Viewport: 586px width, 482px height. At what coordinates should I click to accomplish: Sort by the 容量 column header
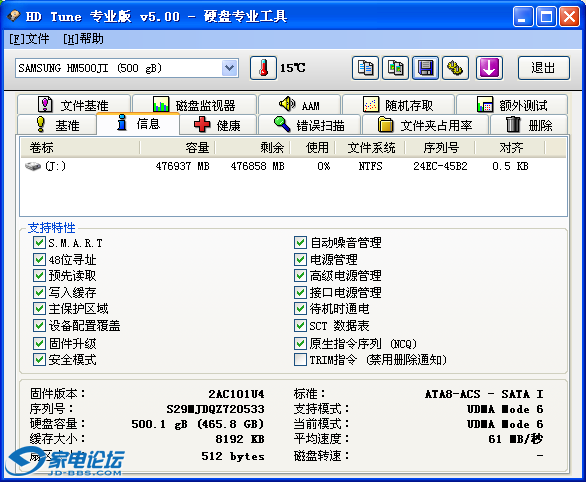pyautogui.click(x=178, y=148)
